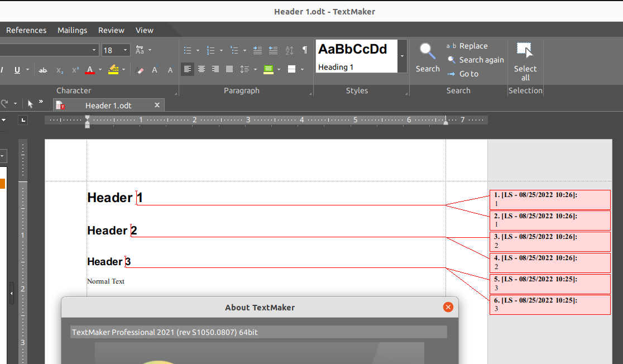Viewport: 623px width, 364px height.
Task: Increase paragraph indent
Action: click(257, 50)
